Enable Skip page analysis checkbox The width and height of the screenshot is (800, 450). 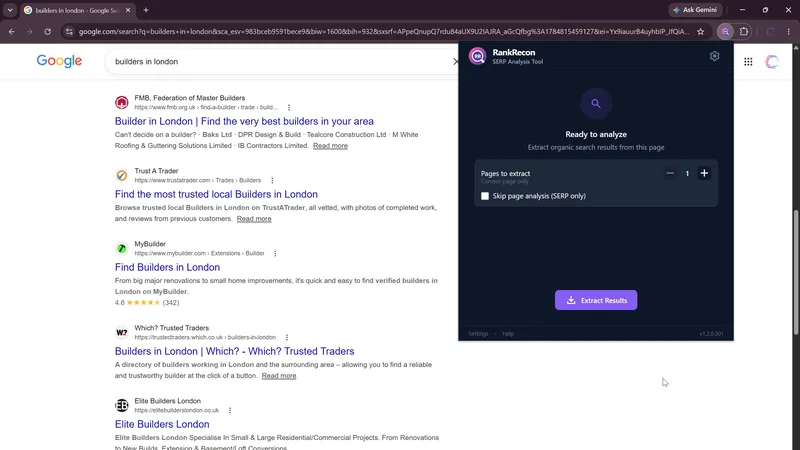(x=485, y=196)
